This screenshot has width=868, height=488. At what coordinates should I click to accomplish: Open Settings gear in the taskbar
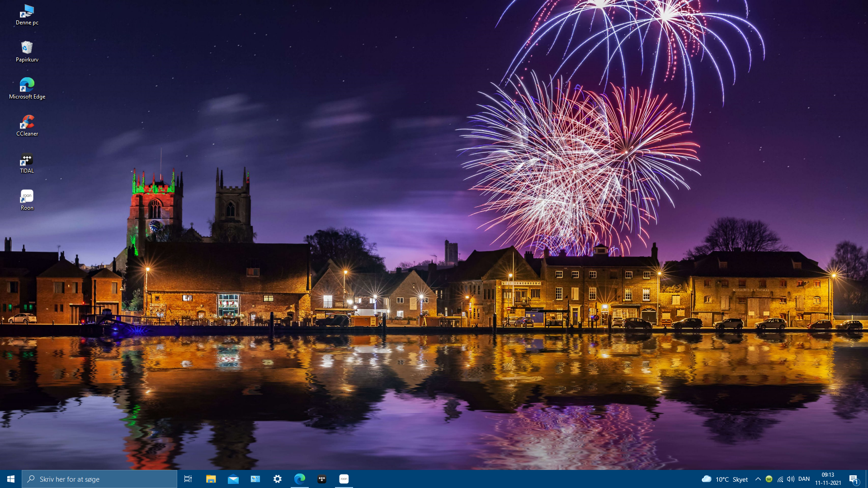[278, 479]
